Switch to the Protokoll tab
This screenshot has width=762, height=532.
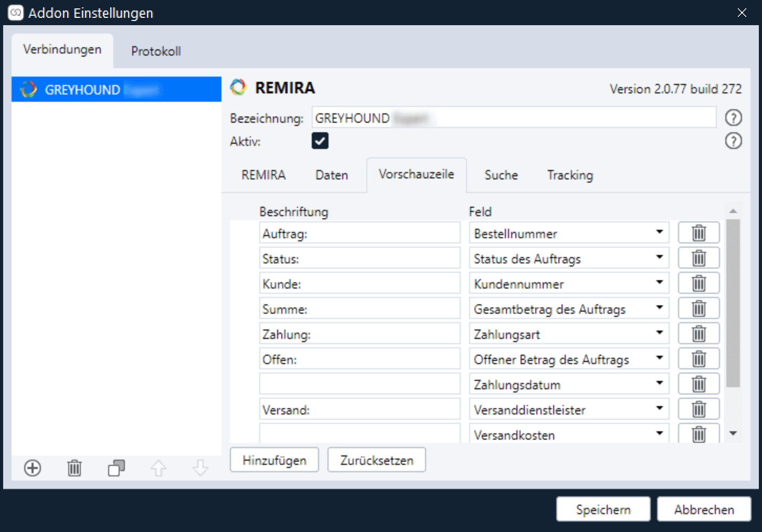(x=156, y=51)
